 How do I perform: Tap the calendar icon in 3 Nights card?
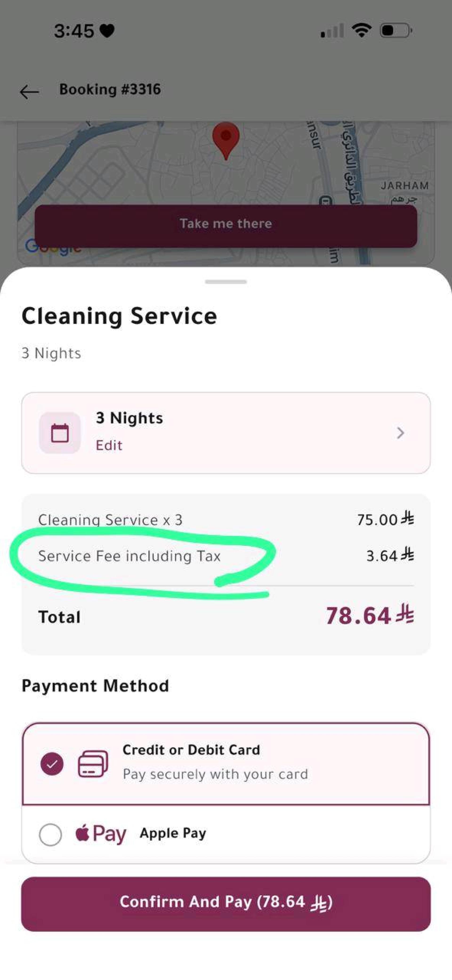(x=60, y=433)
